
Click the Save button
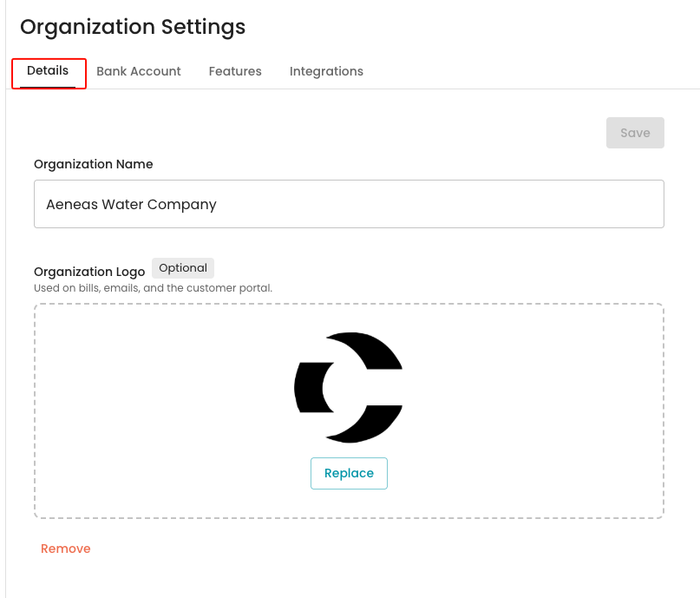tap(635, 133)
